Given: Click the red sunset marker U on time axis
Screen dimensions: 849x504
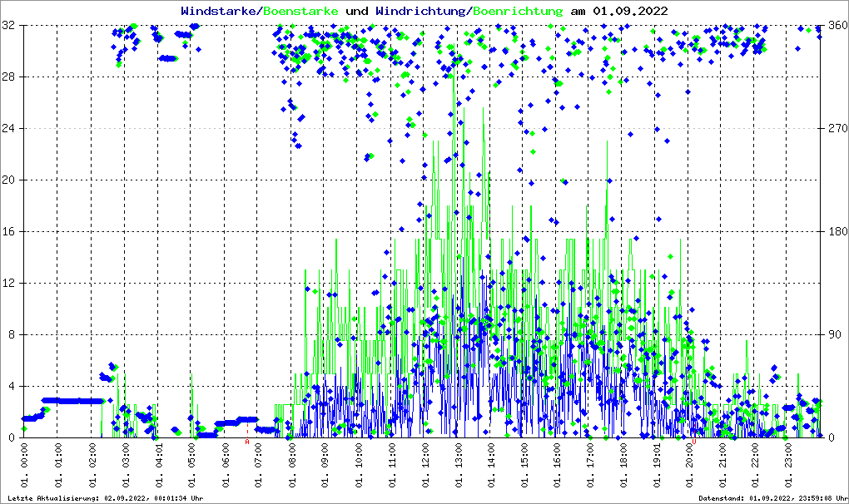Looking at the screenshot, I should (x=693, y=442).
